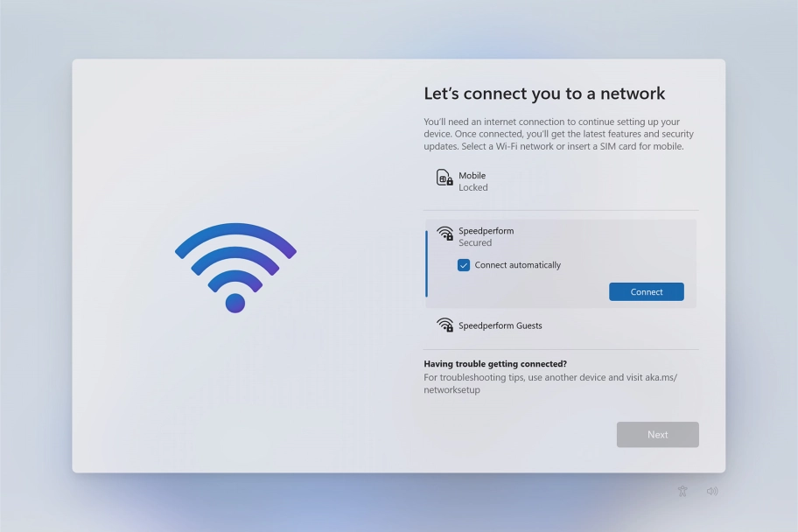
Task: Click the Locked status under Mobile
Action: click(473, 187)
